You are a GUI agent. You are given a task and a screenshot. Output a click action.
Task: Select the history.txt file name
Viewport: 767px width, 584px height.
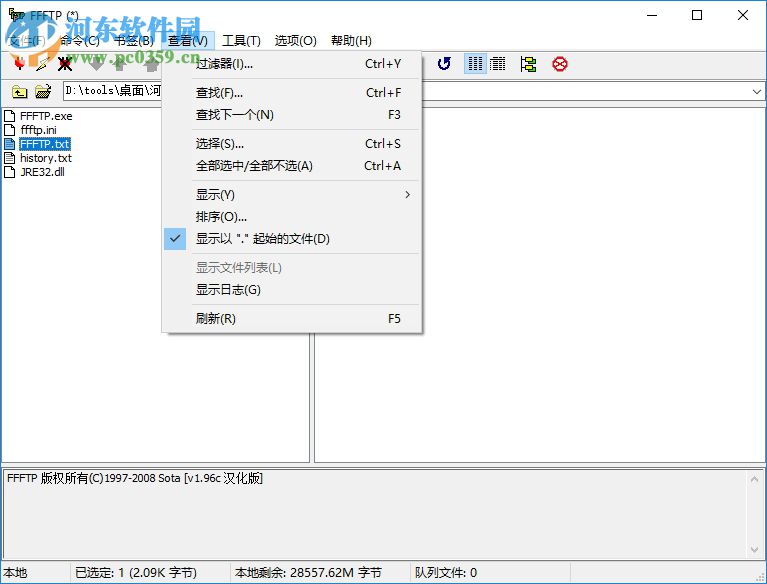click(x=46, y=157)
